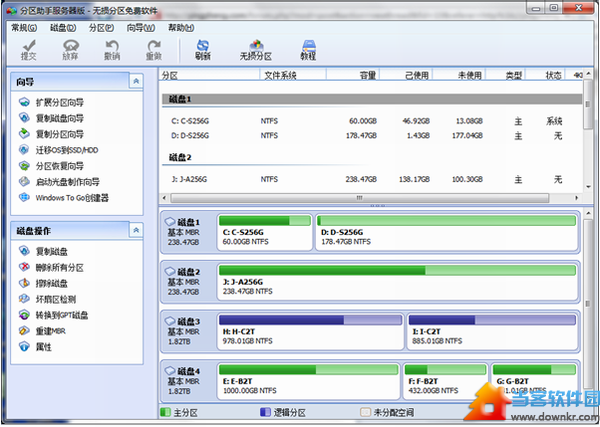Screen dimensions: 600x427
Task: Click the 复制磁盘 operation icon
Action: coord(24,251)
